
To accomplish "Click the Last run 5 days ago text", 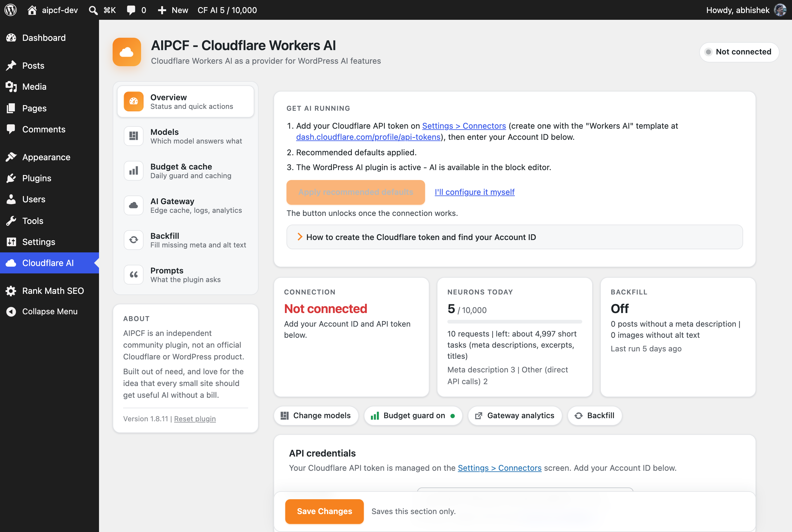I will [646, 349].
